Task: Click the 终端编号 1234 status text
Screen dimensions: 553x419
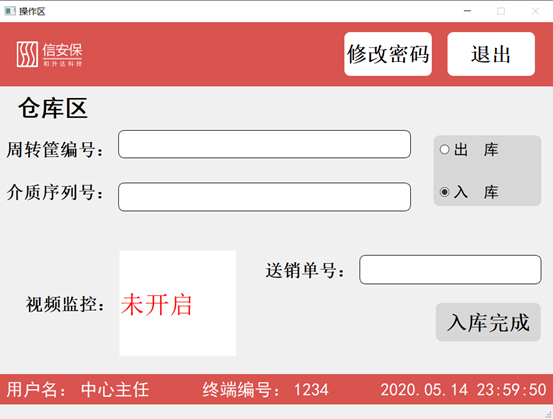Action: point(265,390)
